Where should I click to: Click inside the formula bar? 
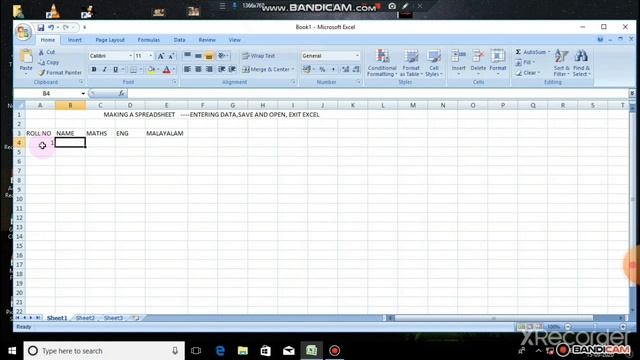click(x=378, y=93)
